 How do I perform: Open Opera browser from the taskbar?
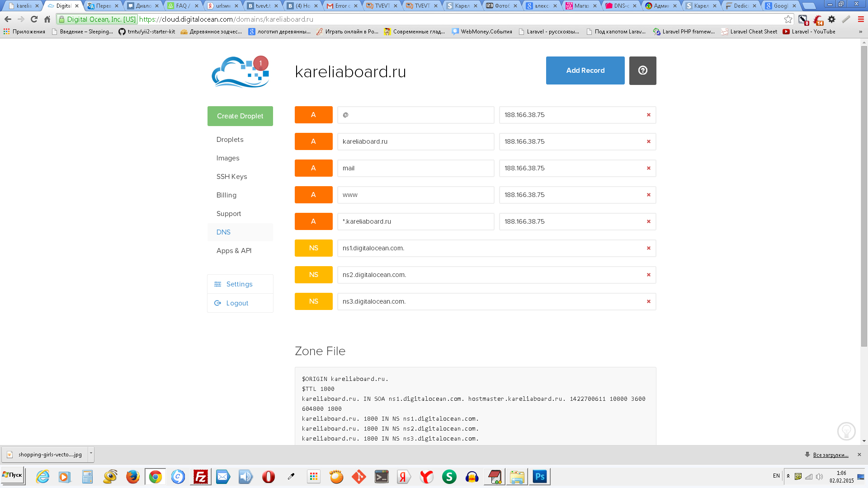[268, 477]
